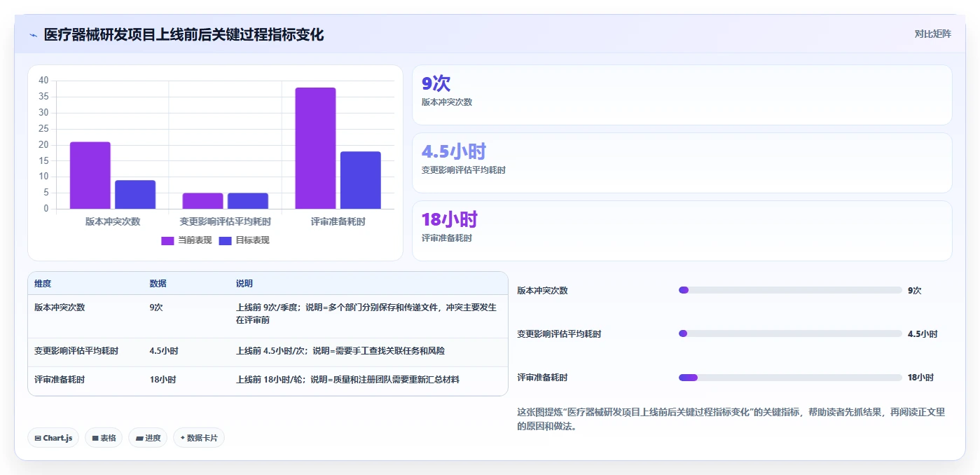Screen dimensions: 980x475
Task: Click the purple 变更影响评估平均耗时 bar
Action: click(203, 201)
